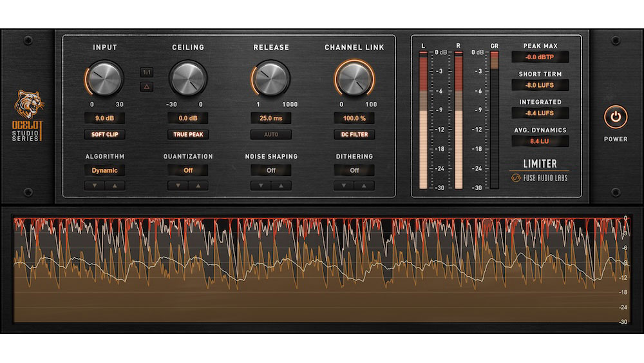Open the Noise Shaping Off selector
Image resolution: width=644 pixels, height=363 pixels.
271,170
